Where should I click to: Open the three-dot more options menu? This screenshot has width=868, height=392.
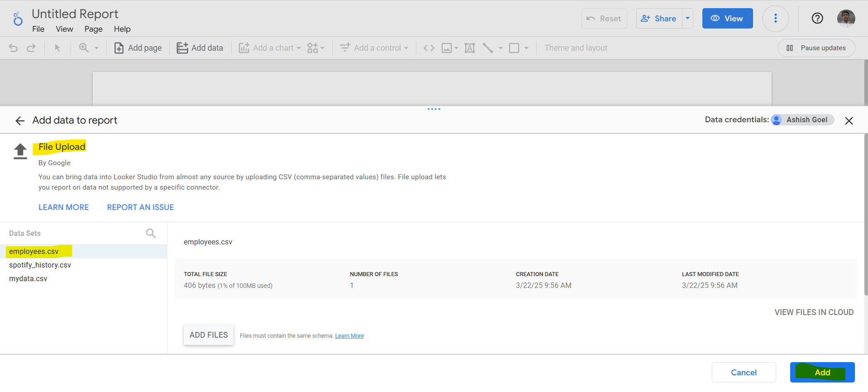775,19
